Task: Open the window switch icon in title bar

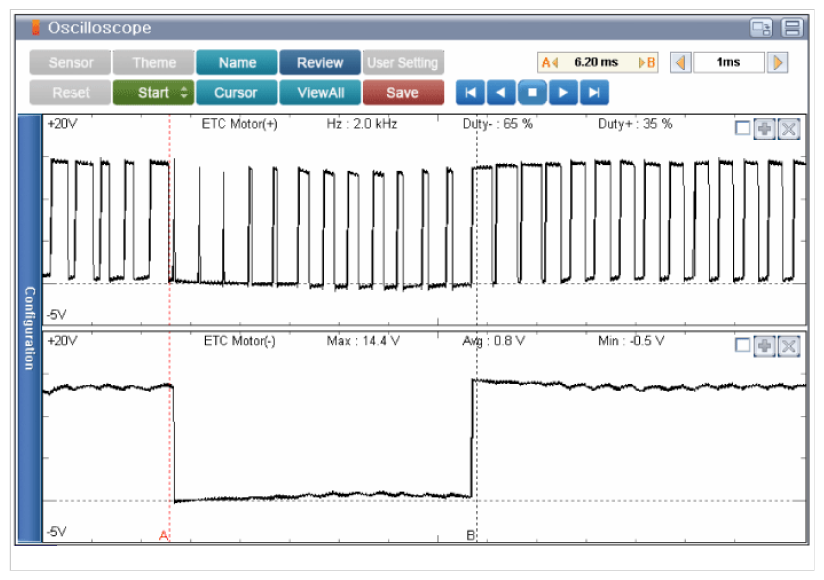Action: click(x=762, y=28)
